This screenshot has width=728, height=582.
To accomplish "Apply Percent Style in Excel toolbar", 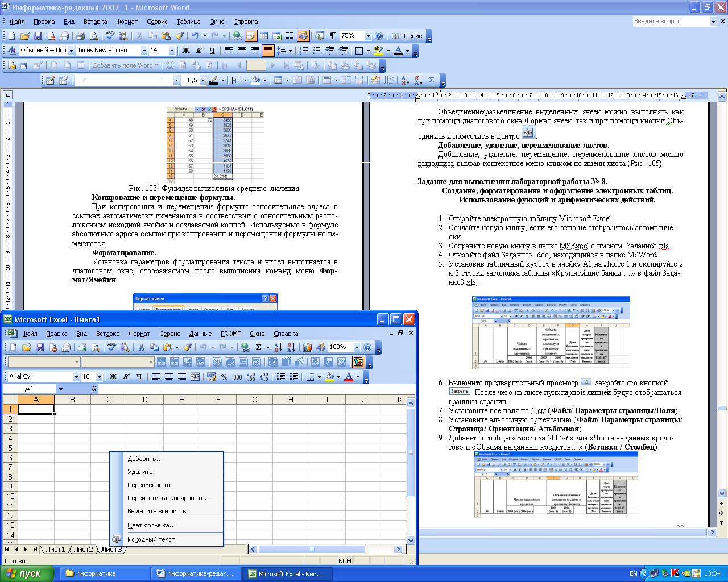I will coord(225,377).
